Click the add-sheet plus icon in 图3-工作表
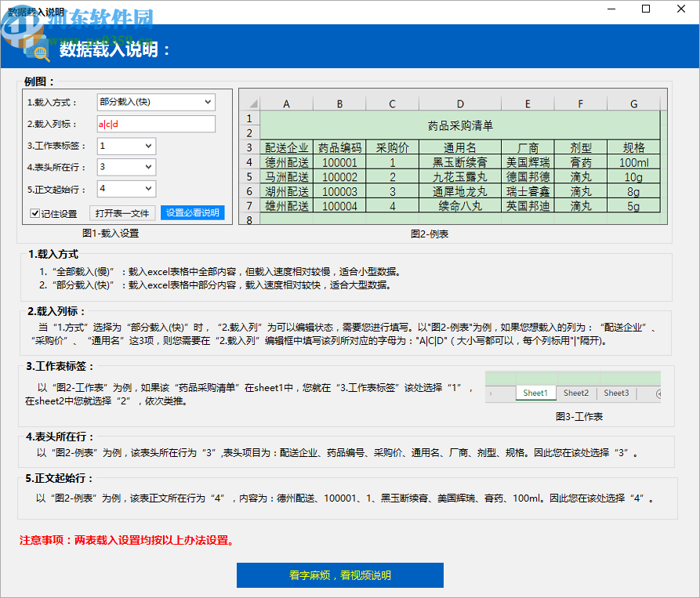The width and height of the screenshot is (700, 598). [x=660, y=393]
